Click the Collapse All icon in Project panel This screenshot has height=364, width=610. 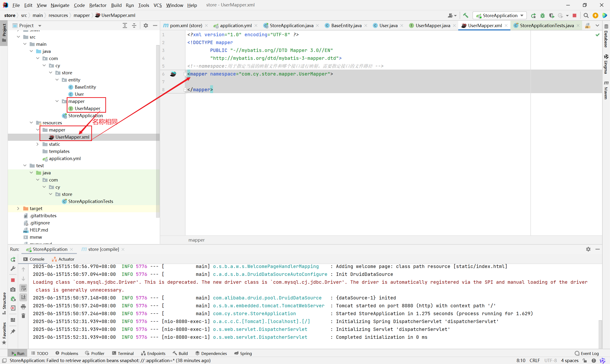(x=134, y=25)
